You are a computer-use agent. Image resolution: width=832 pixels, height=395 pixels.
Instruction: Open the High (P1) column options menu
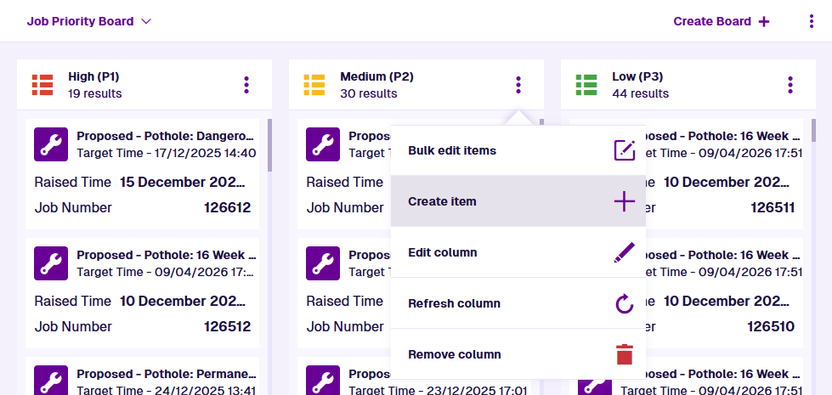(x=246, y=85)
